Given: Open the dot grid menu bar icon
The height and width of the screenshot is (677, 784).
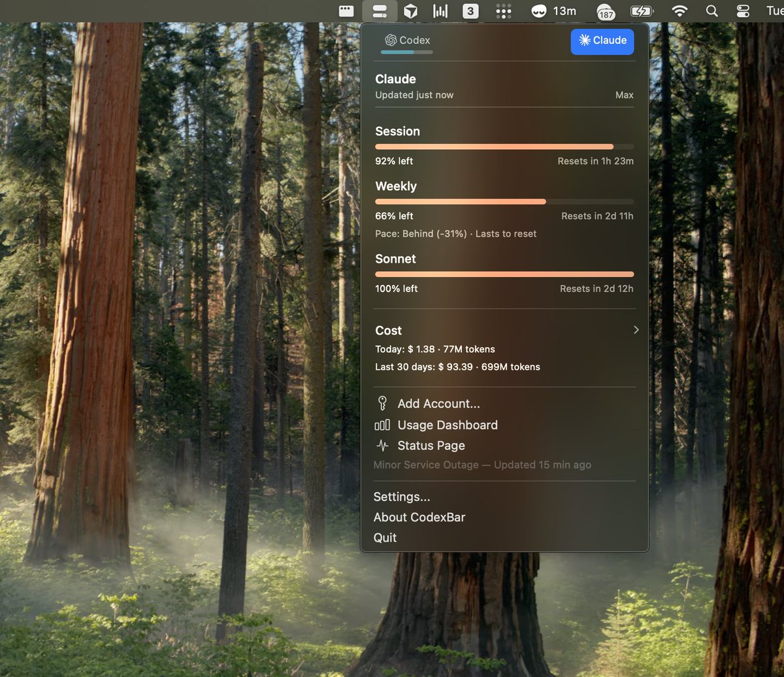Looking at the screenshot, I should [x=503, y=11].
